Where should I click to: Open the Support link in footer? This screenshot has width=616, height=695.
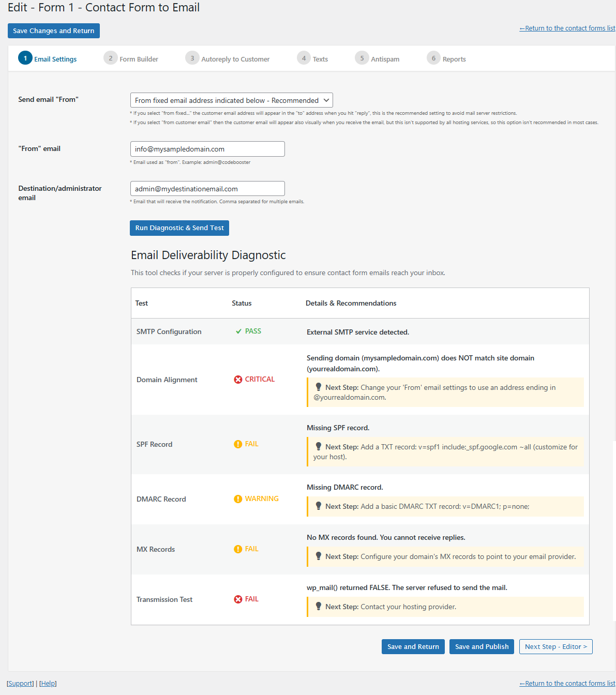click(20, 684)
